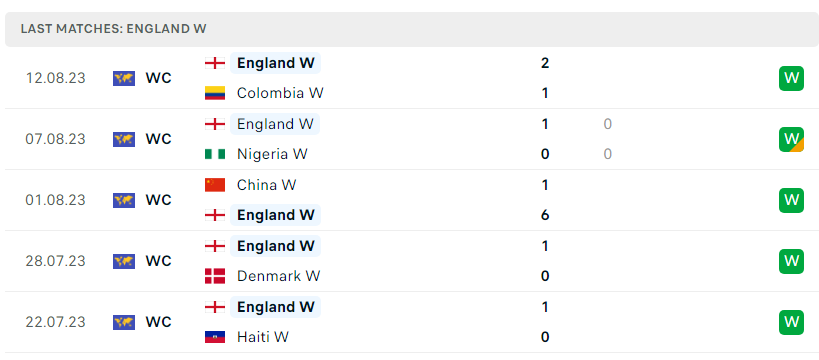Click the Nigeria flag icon
Image resolution: width=819 pixels, height=360 pixels.
pos(215,154)
